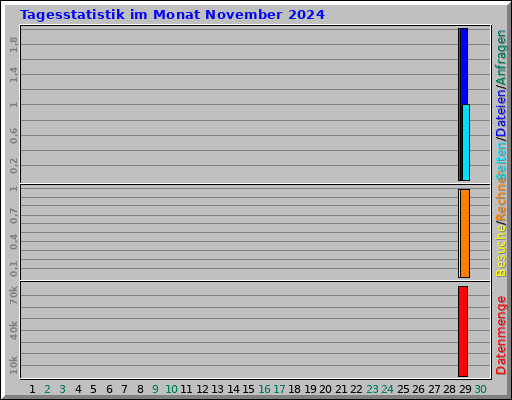Click day label 22 on the x-axis
The image size is (512, 400).
pyautogui.click(x=356, y=389)
